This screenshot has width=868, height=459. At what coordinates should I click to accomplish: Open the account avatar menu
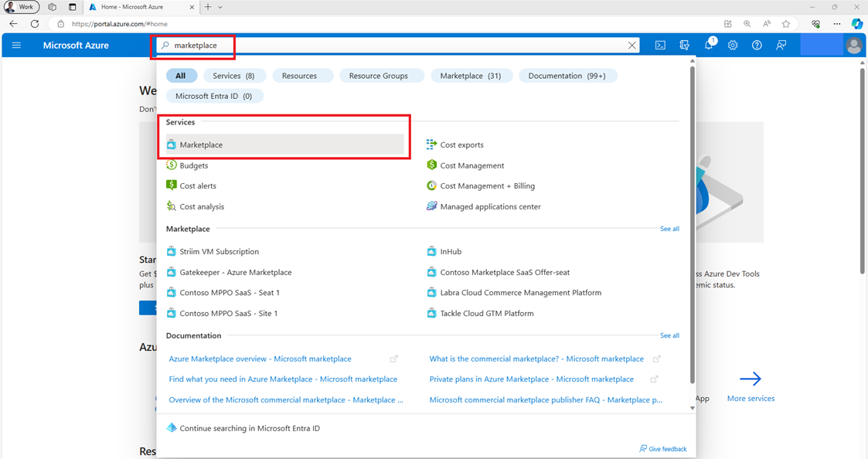[x=853, y=46]
